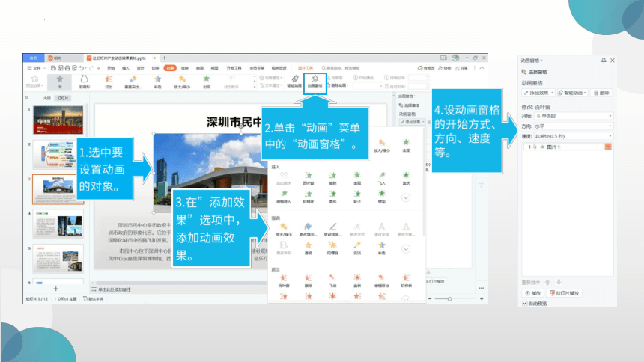Select slide 4 thumbnail
Image resolution: width=644 pixels, height=362 pixels.
coord(58,224)
